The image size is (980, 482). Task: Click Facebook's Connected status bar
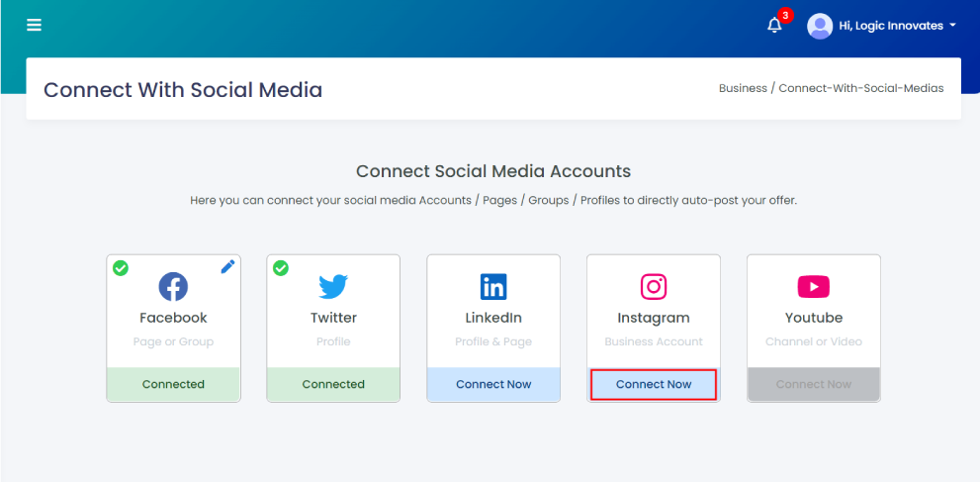pos(173,384)
